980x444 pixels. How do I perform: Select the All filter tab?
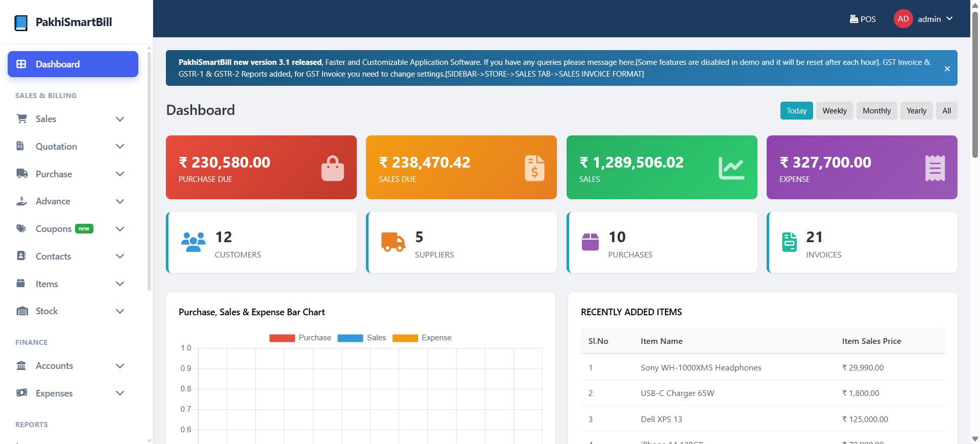point(946,111)
